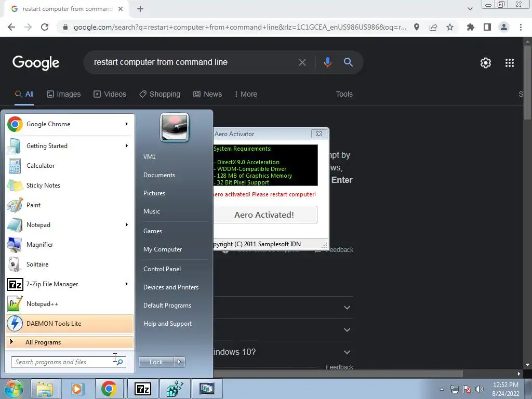The width and height of the screenshot is (532, 399).
Task: Focus the Search programs and files box
Action: 68,362
